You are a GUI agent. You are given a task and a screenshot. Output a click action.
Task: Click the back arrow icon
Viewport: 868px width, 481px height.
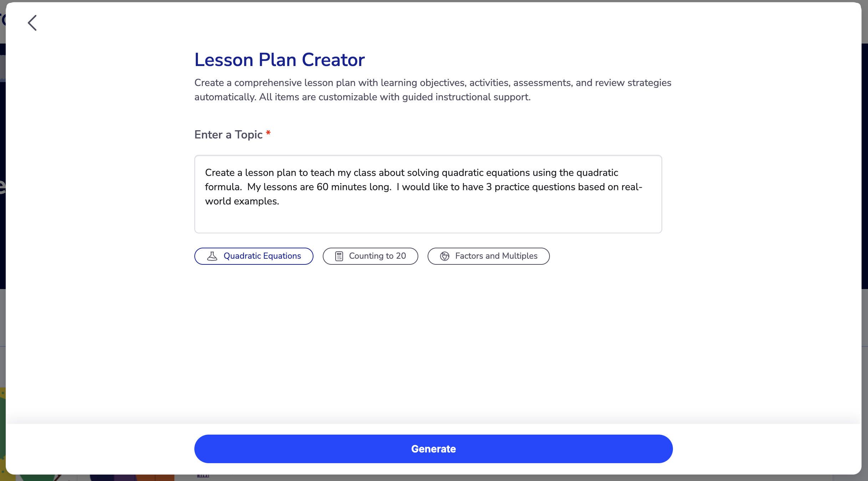point(32,23)
